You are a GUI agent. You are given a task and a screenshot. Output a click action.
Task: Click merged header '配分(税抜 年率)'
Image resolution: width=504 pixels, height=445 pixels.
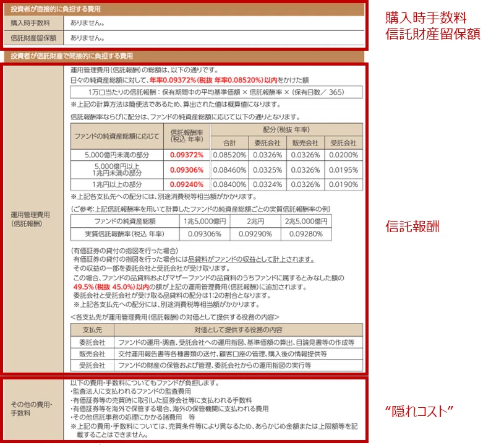tap(286, 129)
